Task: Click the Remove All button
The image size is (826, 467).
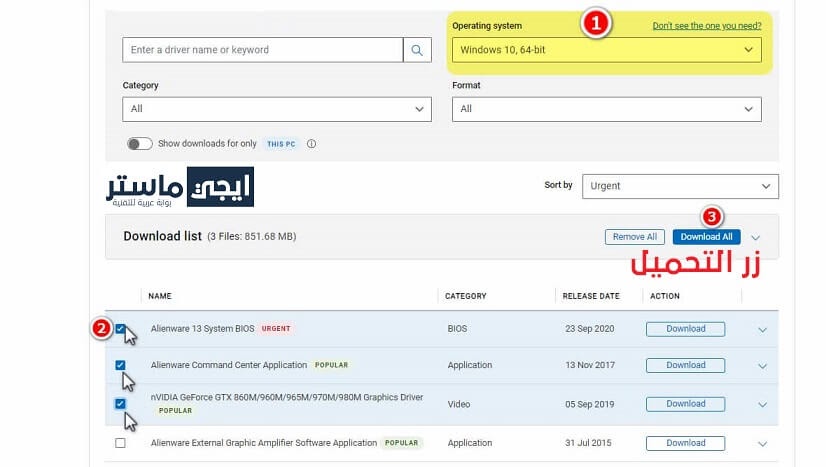Action: 635,237
